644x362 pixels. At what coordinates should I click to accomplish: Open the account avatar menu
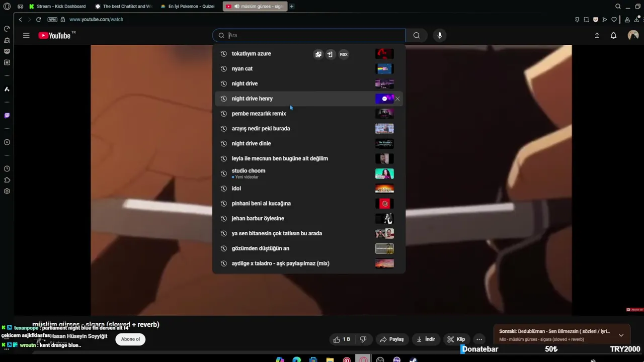click(x=633, y=35)
